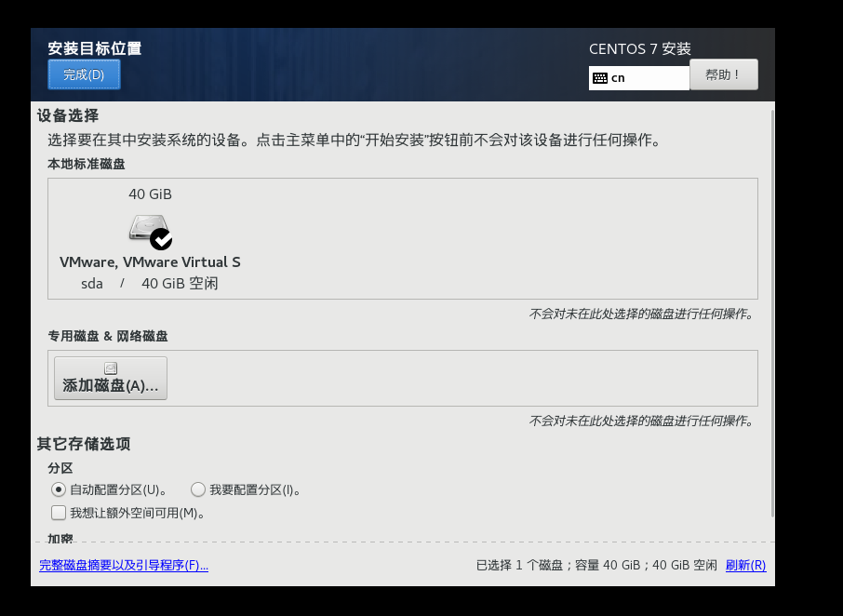Screen dimensions: 843x616
Task: Click the 40 GiB capacity label above the disk
Action: (x=150, y=194)
